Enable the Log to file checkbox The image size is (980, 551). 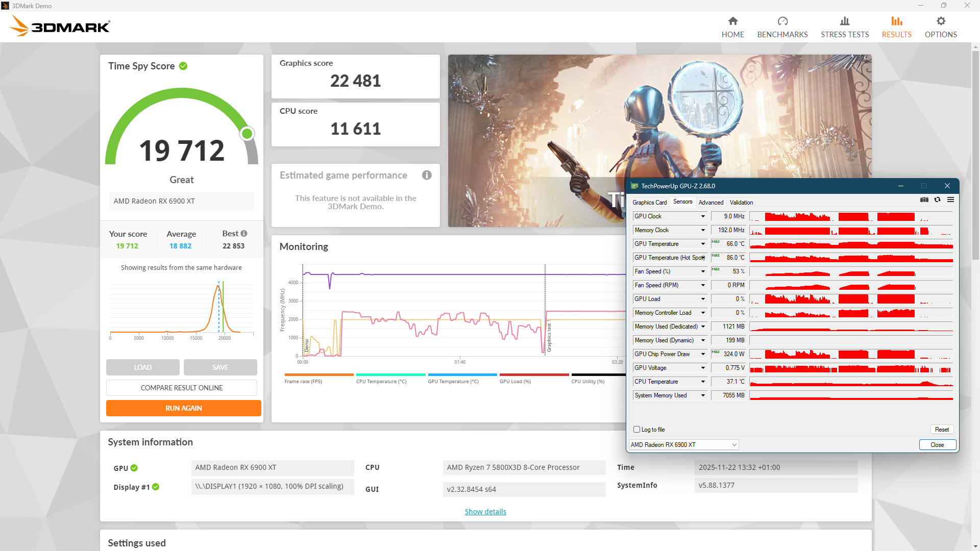(636, 430)
